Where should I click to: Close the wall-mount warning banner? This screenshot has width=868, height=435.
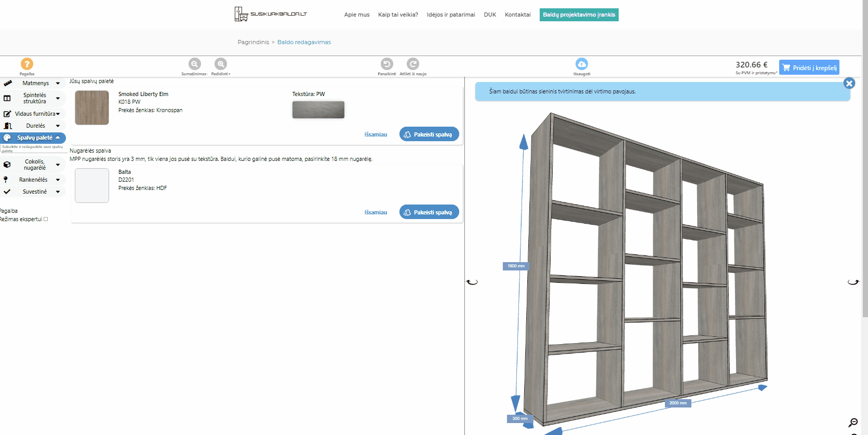(849, 83)
